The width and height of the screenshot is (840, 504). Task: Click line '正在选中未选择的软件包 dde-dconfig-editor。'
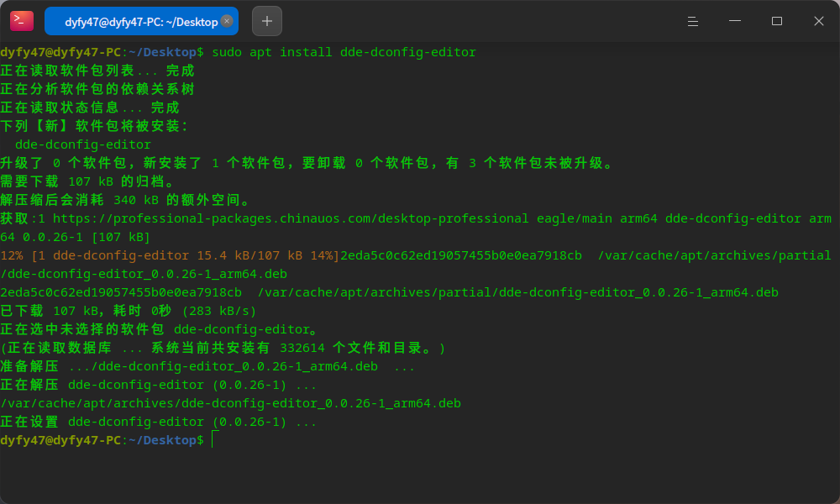(159, 329)
